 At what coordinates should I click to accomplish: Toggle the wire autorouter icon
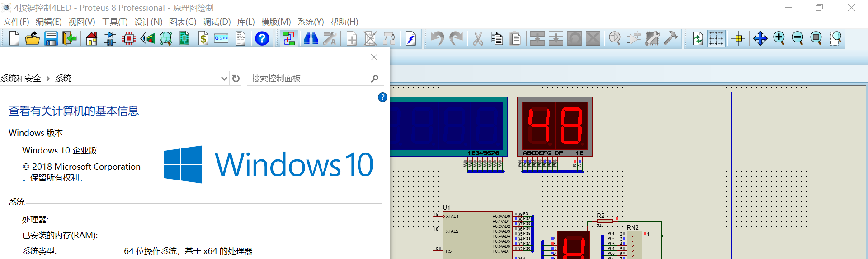[x=288, y=39]
